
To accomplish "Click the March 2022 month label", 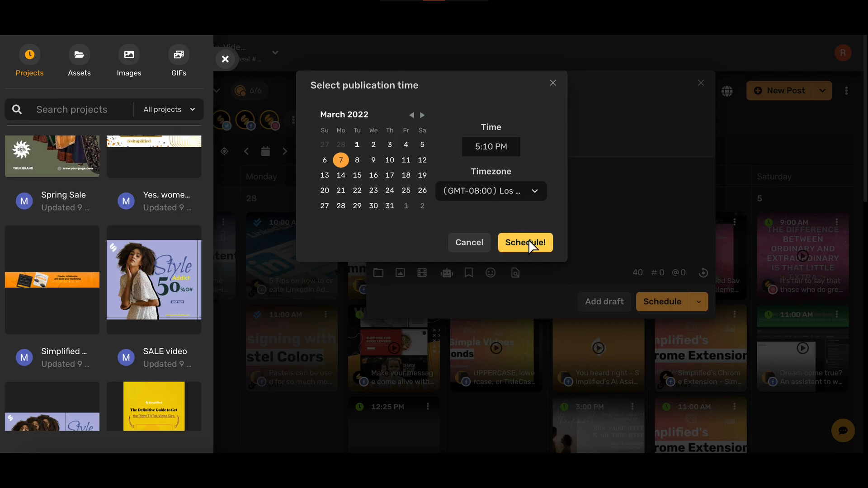I will coord(344,115).
